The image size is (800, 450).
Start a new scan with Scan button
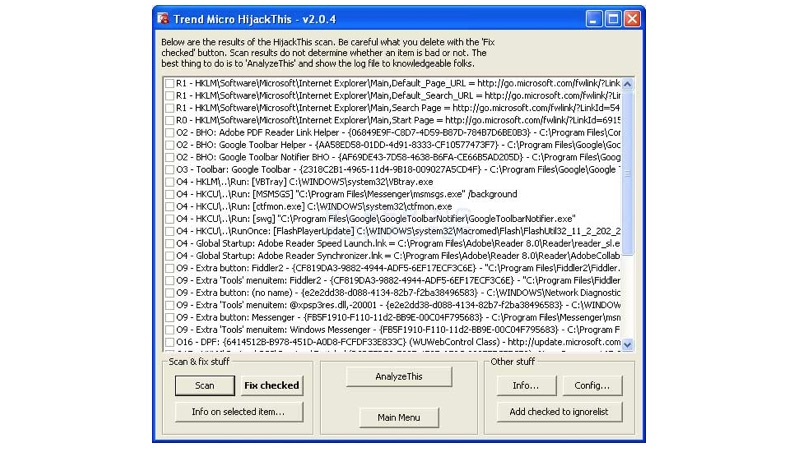(x=205, y=386)
